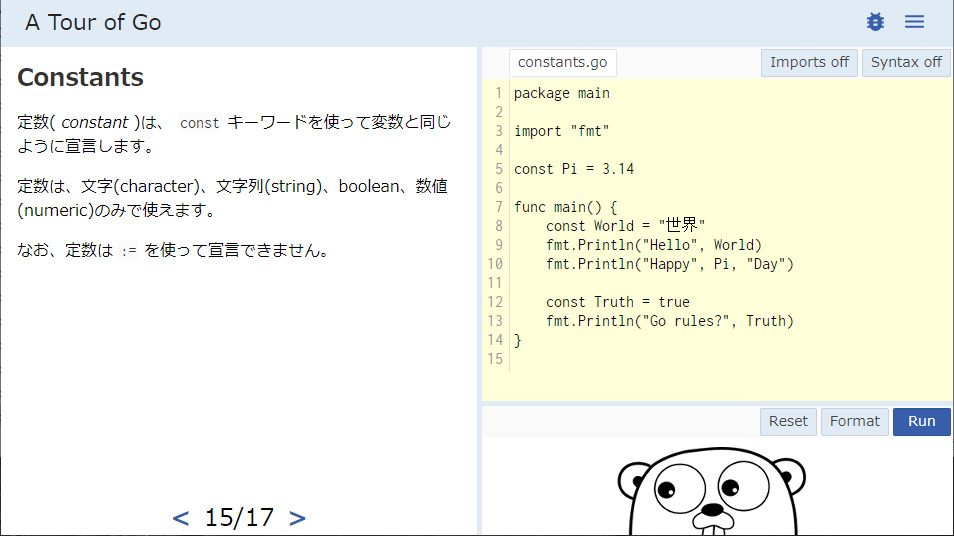Click the paragraph mentioning boolean
This screenshot has width=954, height=536.
pos(232,198)
